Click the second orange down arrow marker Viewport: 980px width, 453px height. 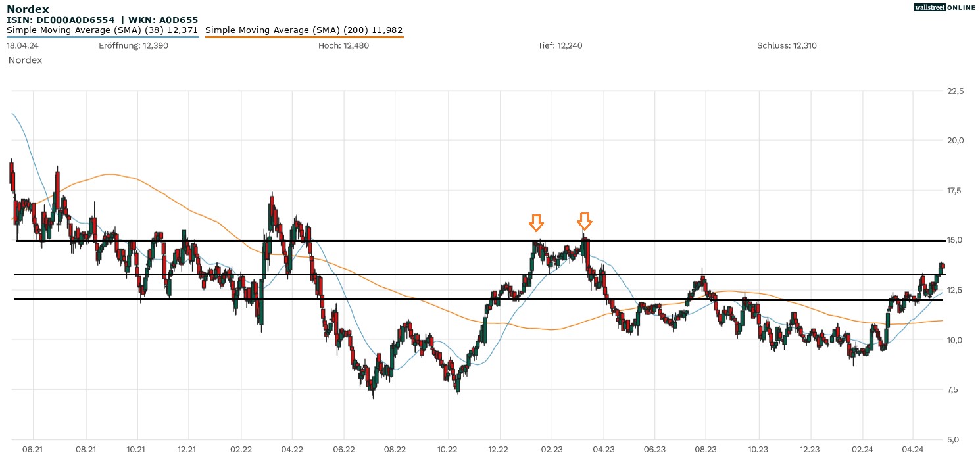click(x=584, y=222)
